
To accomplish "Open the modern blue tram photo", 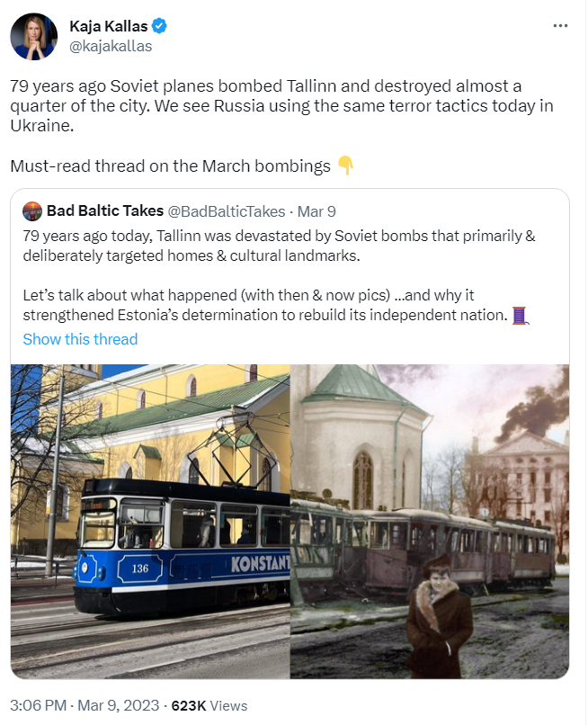I will (x=150, y=521).
